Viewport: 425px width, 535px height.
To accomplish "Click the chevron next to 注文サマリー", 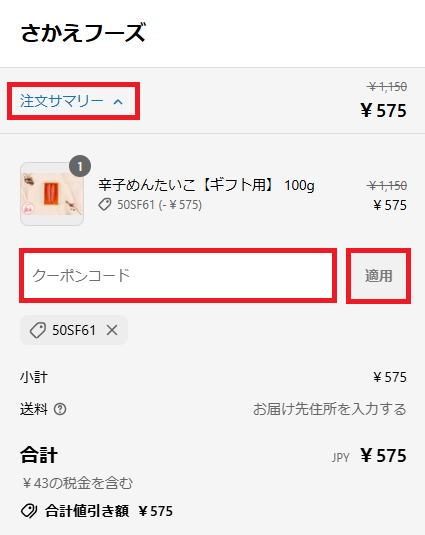I will click(x=118, y=102).
